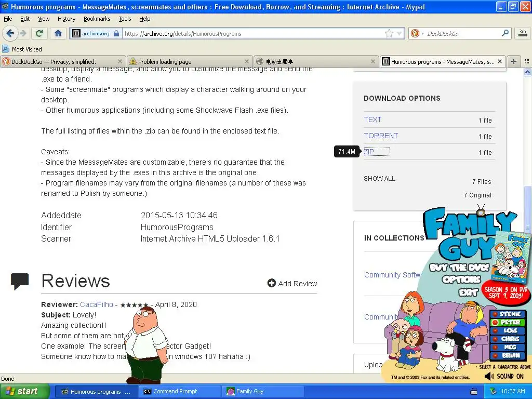Select Peter in Family Guy character list

click(x=508, y=322)
